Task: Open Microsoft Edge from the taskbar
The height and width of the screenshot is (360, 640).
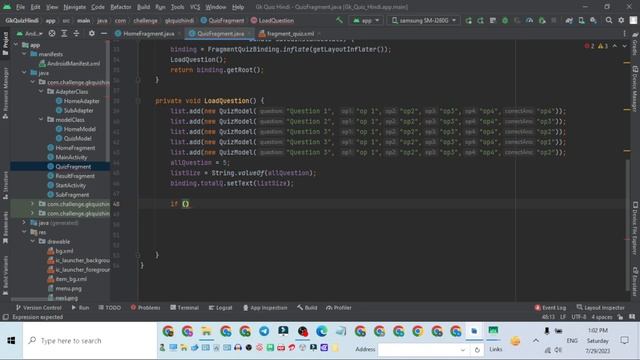Action: coord(322,331)
